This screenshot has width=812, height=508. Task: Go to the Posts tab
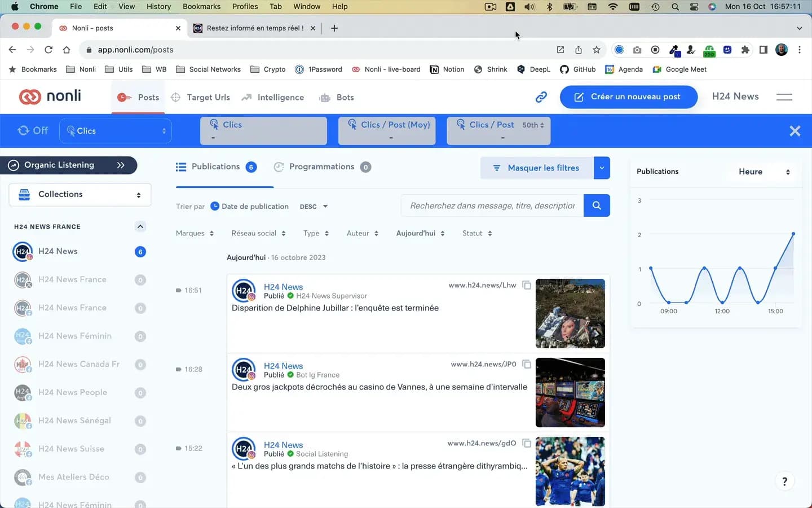[138, 97]
